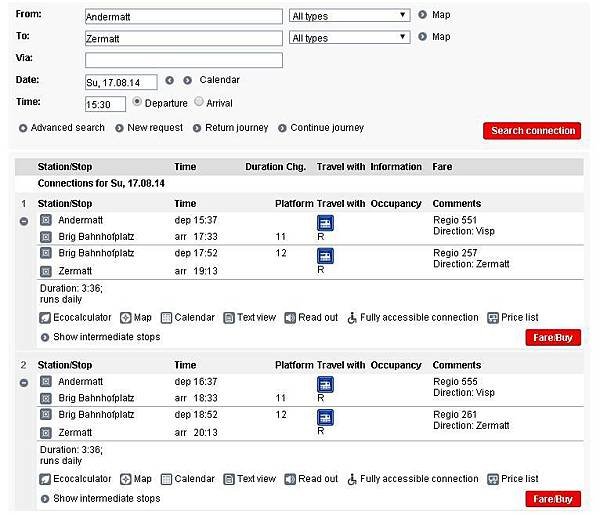Click Regio 261 comment text
Screen dimensions: 600x515
pos(455,414)
